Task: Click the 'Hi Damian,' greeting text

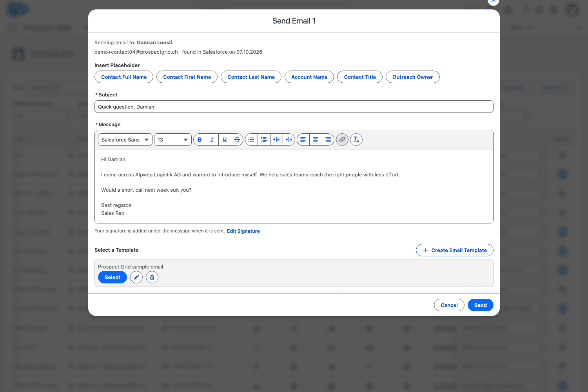Action: coord(114,160)
